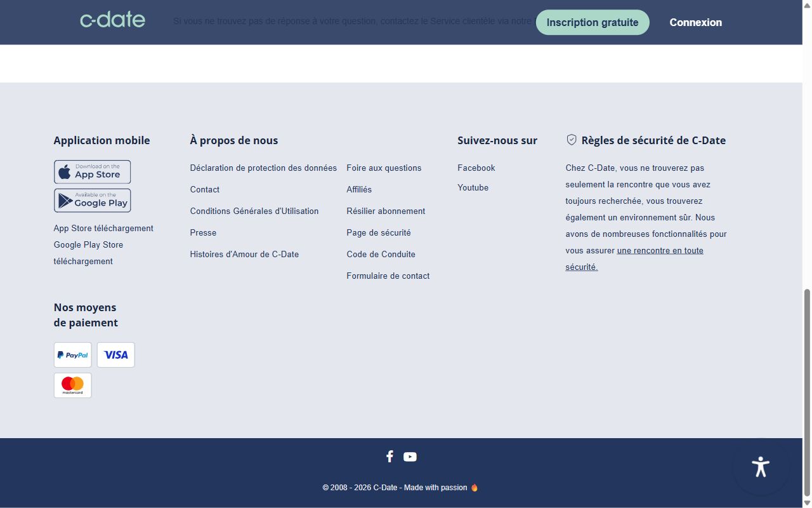812x508 pixels.
Task: Click the PayPal payment logo
Action: (x=72, y=355)
